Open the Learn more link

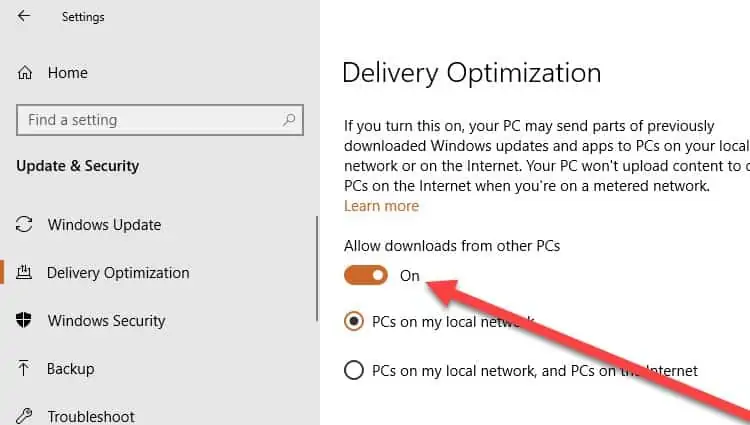pos(381,206)
